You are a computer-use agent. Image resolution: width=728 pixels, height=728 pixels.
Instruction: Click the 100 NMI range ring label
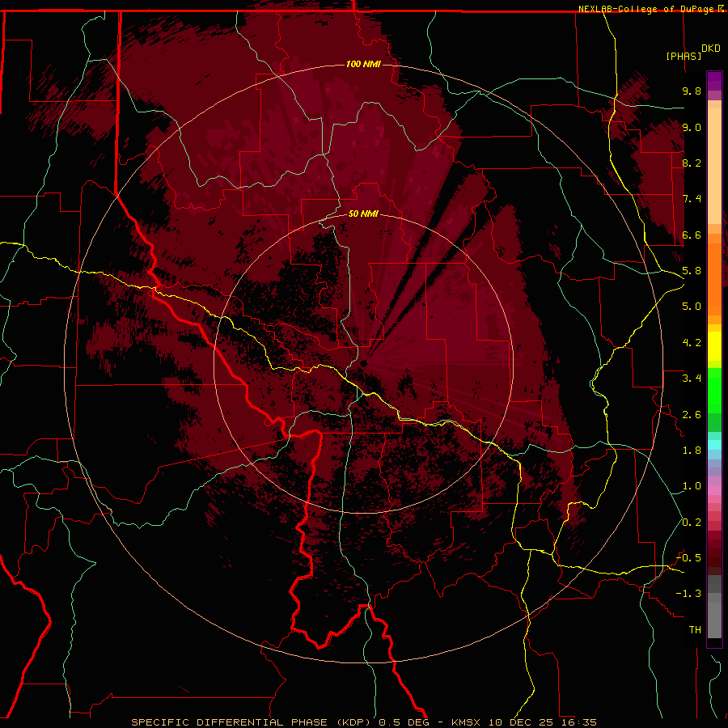pos(363,64)
